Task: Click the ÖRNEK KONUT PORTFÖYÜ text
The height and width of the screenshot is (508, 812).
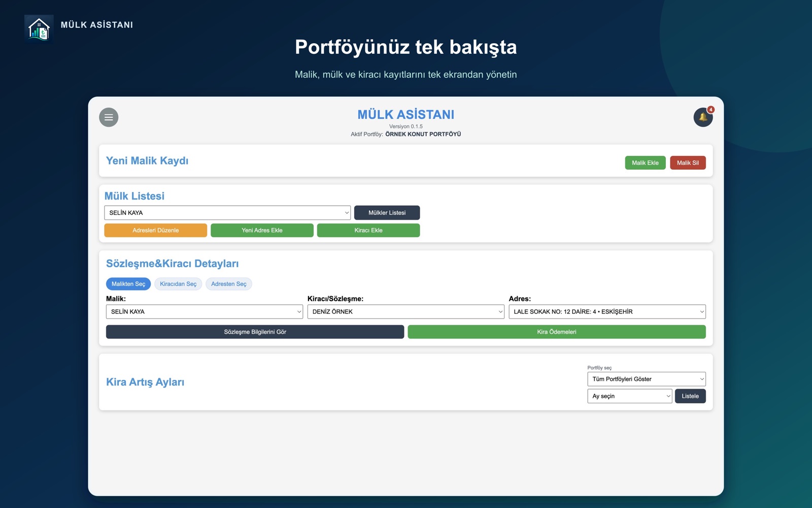Action: (423, 134)
